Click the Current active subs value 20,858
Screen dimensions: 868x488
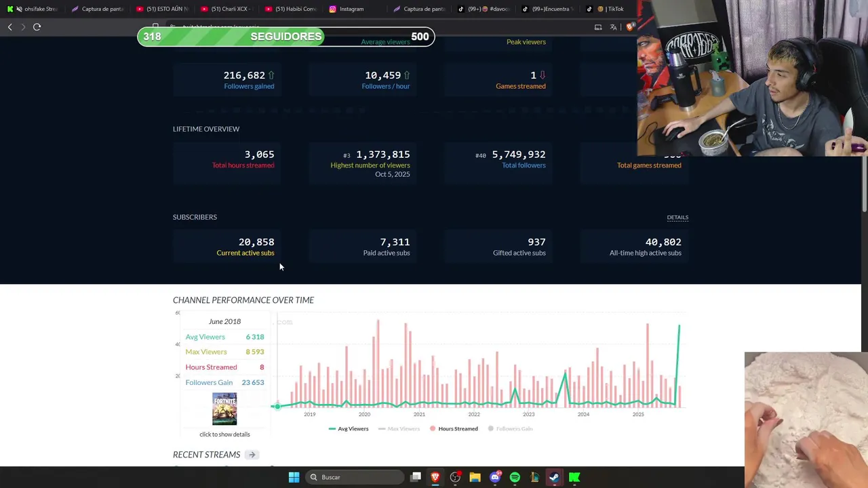click(256, 242)
